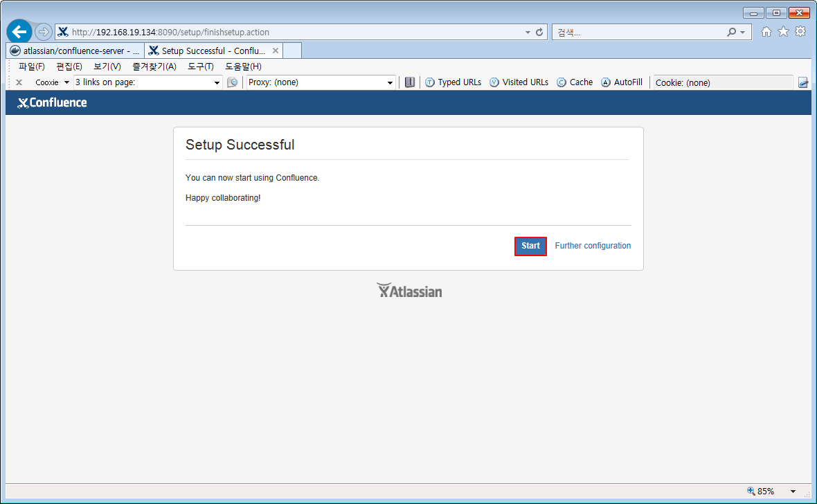This screenshot has width=817, height=504.
Task: Open the 도움말(H) menu
Action: (x=243, y=66)
